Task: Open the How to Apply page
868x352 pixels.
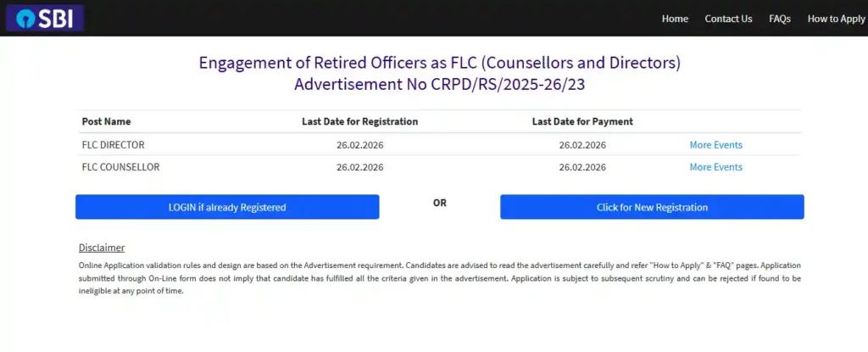Action: coord(836,19)
